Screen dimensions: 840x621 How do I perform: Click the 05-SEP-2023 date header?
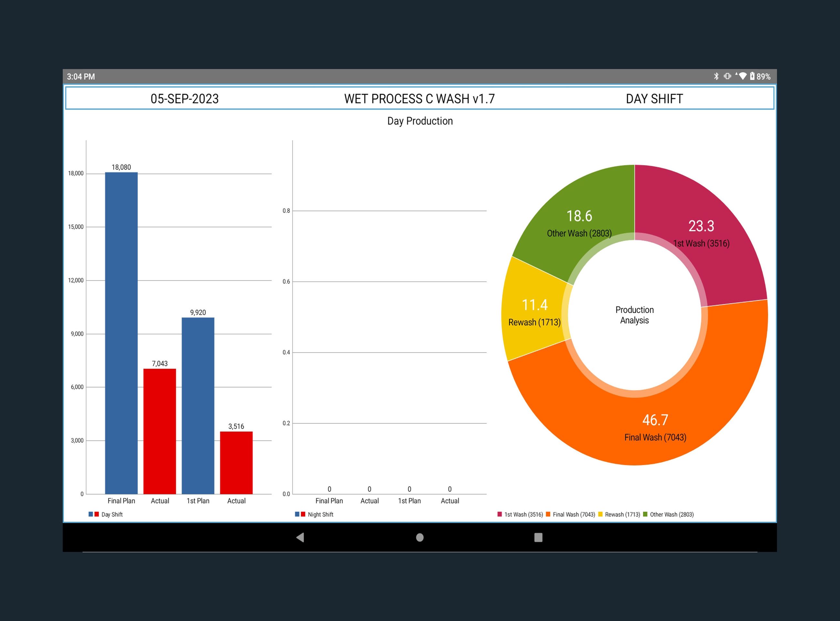click(x=184, y=99)
